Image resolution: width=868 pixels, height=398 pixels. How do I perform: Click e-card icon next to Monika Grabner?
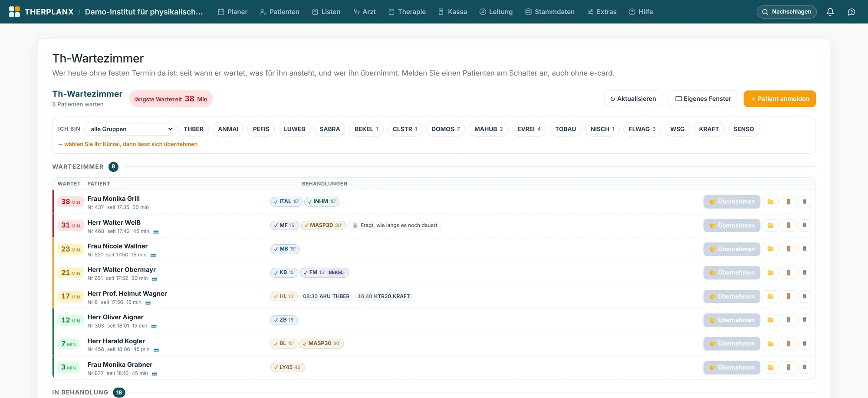tap(155, 374)
